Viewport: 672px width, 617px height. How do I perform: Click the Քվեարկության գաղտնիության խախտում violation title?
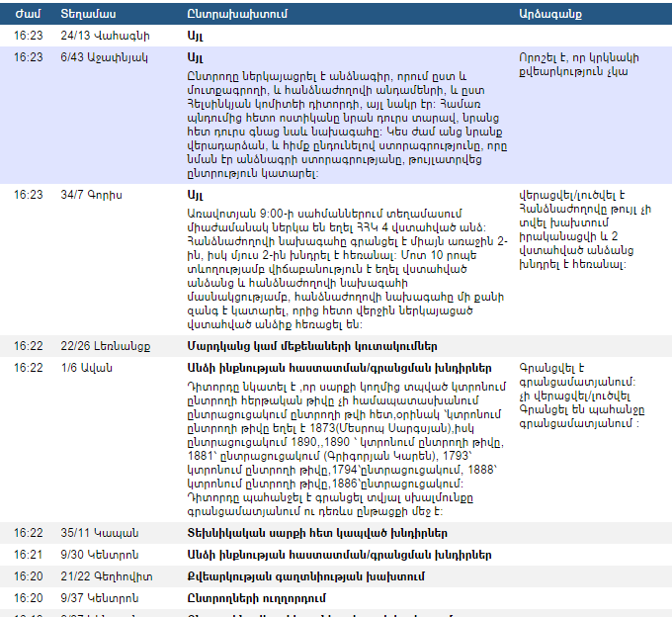click(305, 576)
